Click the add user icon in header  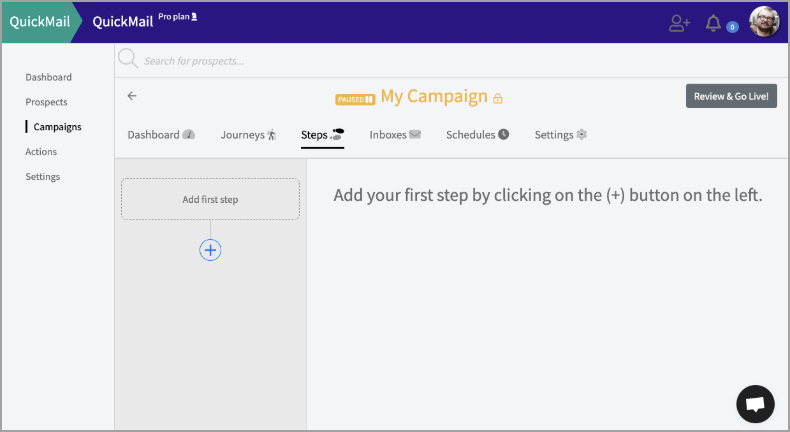pyautogui.click(x=680, y=23)
